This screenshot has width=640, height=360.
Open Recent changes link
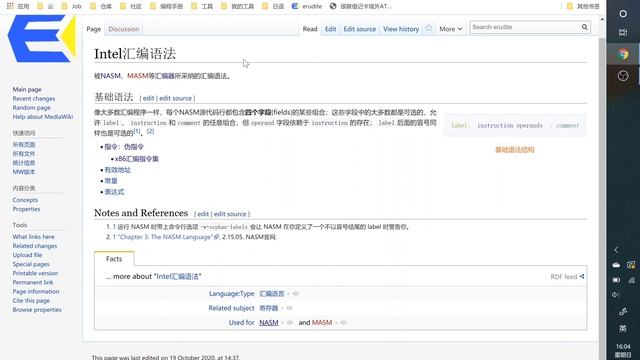coord(33,98)
